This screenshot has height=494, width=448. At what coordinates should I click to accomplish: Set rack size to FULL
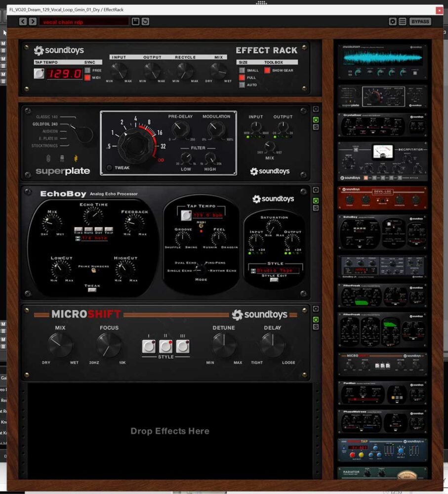(242, 78)
